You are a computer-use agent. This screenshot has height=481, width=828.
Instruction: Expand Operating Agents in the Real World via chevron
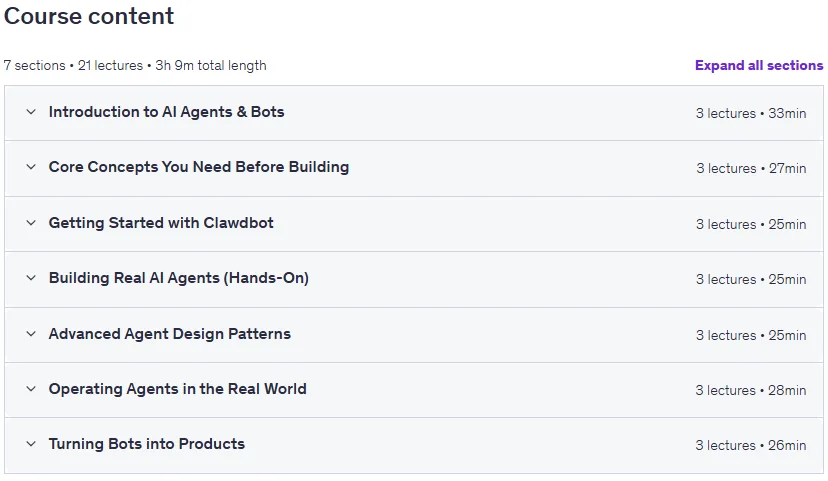[x=31, y=389]
